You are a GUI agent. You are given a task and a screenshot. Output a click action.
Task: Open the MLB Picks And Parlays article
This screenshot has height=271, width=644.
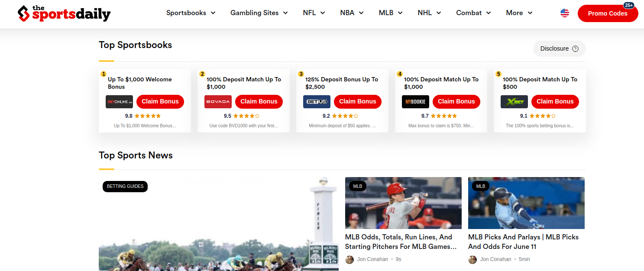click(523, 242)
